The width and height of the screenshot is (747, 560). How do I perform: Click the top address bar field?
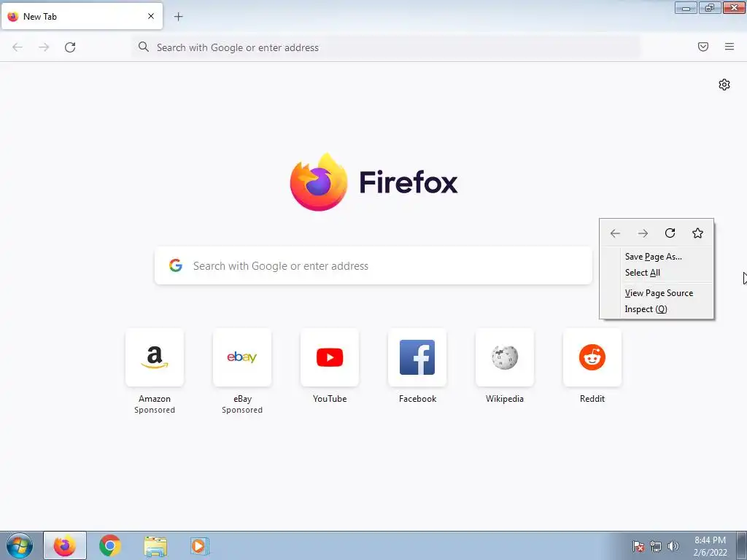click(386, 47)
